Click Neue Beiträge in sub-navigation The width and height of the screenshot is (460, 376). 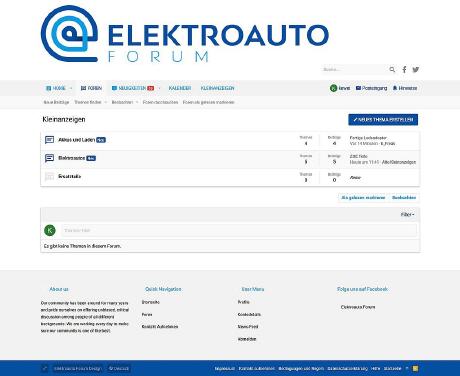pyautogui.click(x=56, y=102)
